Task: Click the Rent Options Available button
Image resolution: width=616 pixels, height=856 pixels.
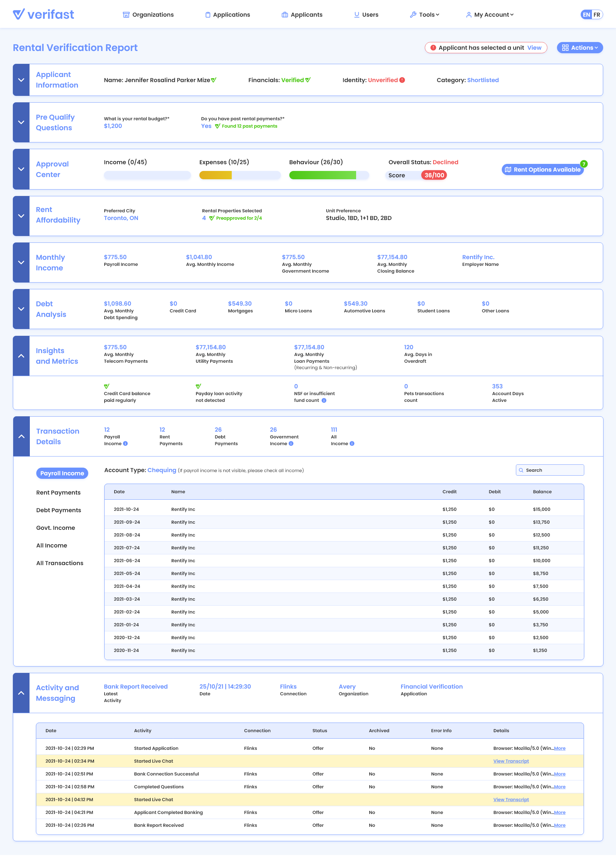Action: [543, 169]
